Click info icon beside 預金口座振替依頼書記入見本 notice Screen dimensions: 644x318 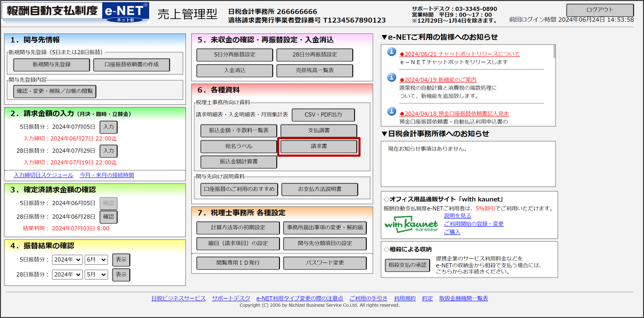392,111
